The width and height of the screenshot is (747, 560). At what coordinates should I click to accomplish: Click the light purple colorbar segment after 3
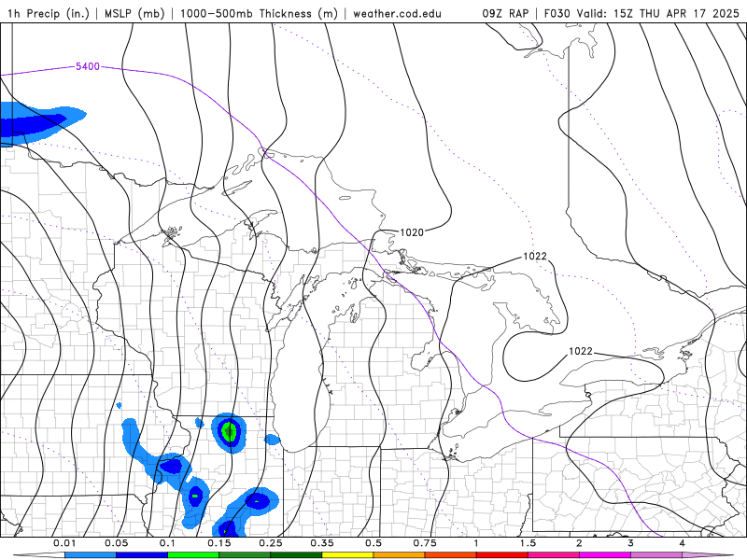click(656, 555)
